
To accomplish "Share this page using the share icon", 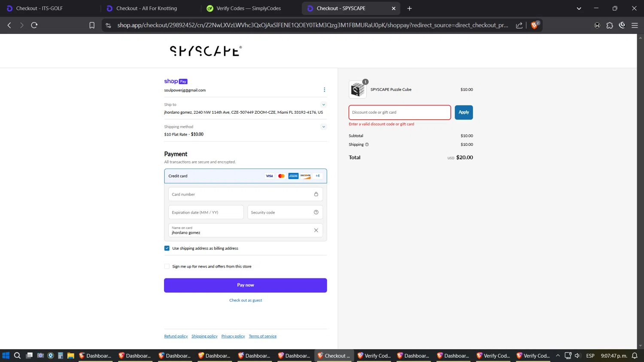I will [519, 25].
